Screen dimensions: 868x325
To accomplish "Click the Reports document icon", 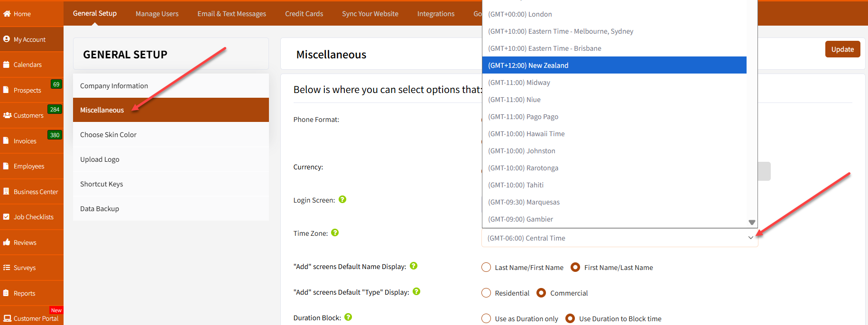I will point(6,293).
